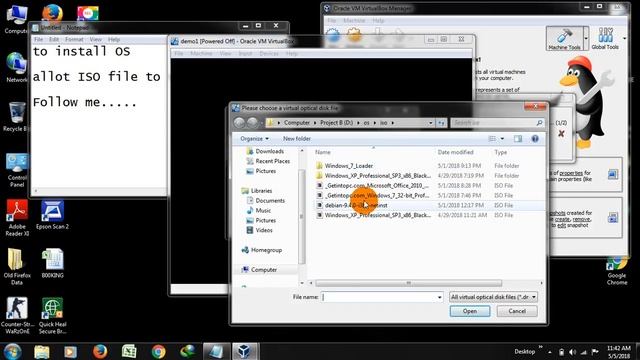Image resolution: width=640 pixels, height=360 pixels.
Task: Refresh the iso folder address bar
Action: click(x=442, y=122)
